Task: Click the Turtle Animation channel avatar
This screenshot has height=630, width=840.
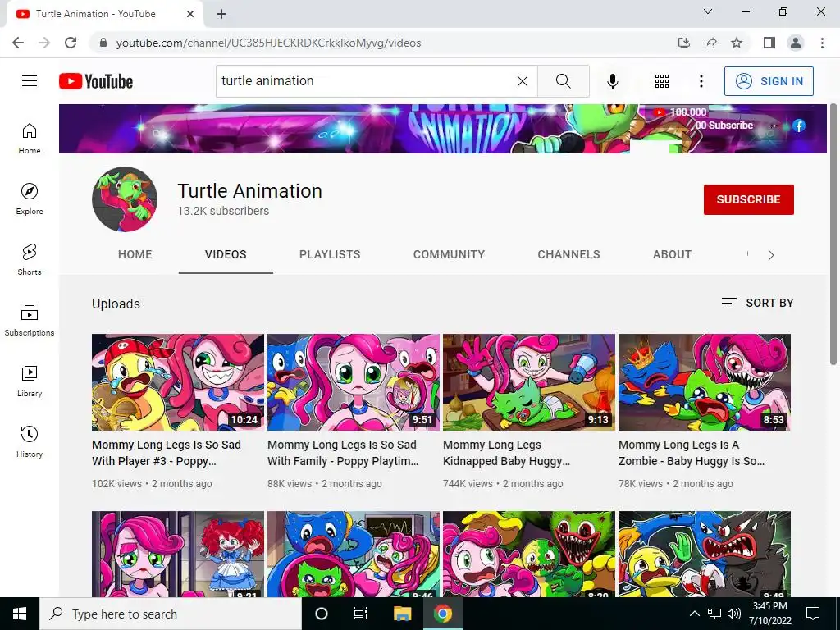Action: pyautogui.click(x=125, y=199)
